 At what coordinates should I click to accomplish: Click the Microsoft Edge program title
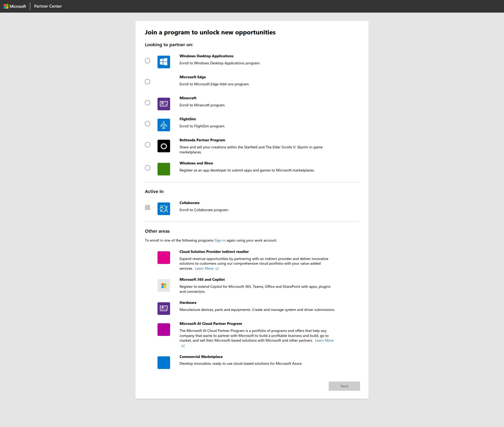click(x=193, y=77)
